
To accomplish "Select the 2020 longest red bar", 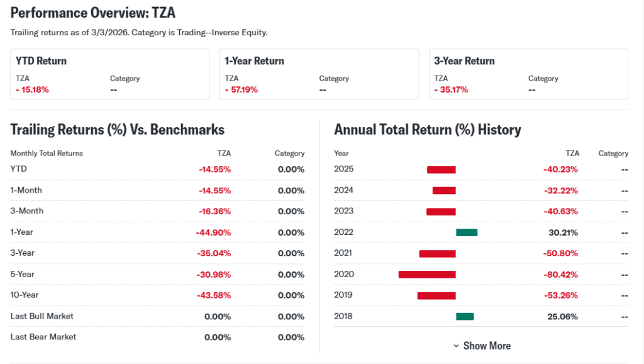I will (427, 275).
